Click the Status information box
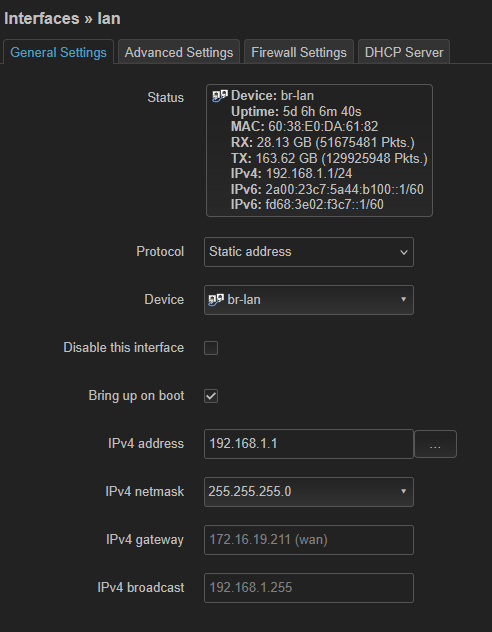The height and width of the screenshot is (632, 492). point(319,150)
